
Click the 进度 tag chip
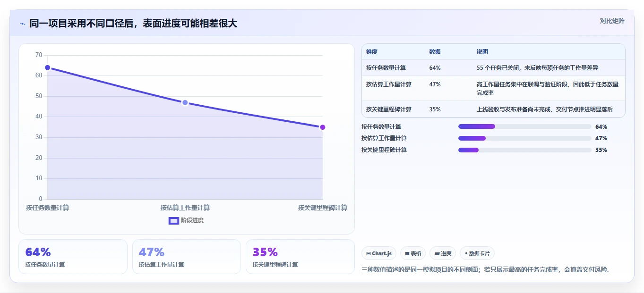pyautogui.click(x=443, y=253)
